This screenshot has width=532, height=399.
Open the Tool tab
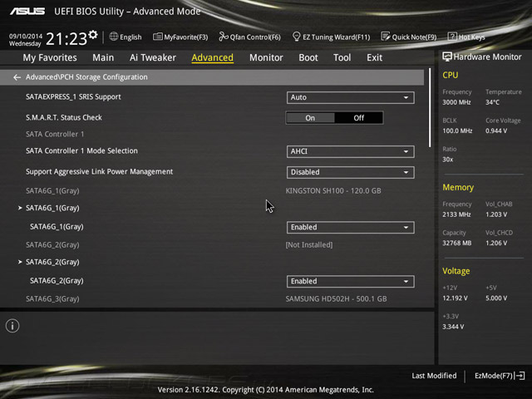tap(342, 57)
